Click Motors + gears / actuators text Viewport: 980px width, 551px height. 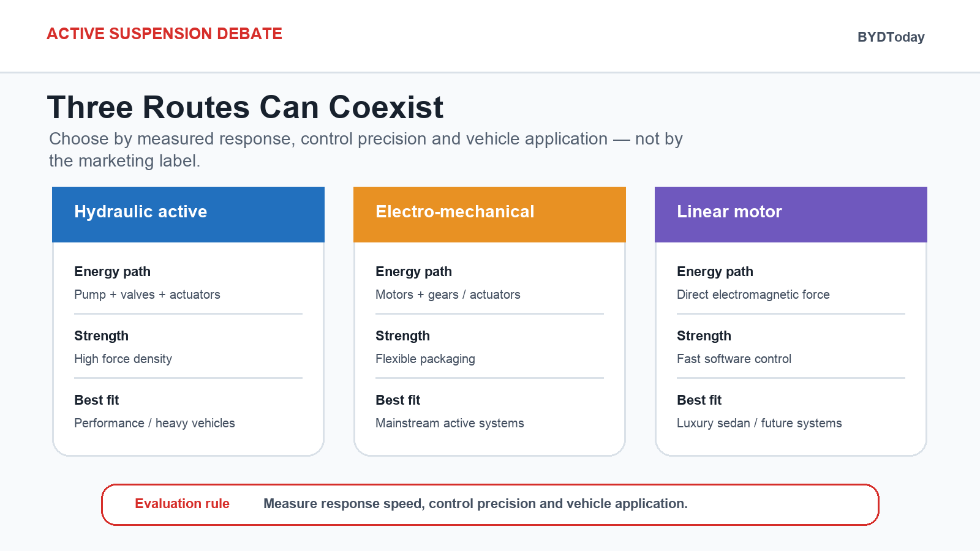tap(448, 294)
